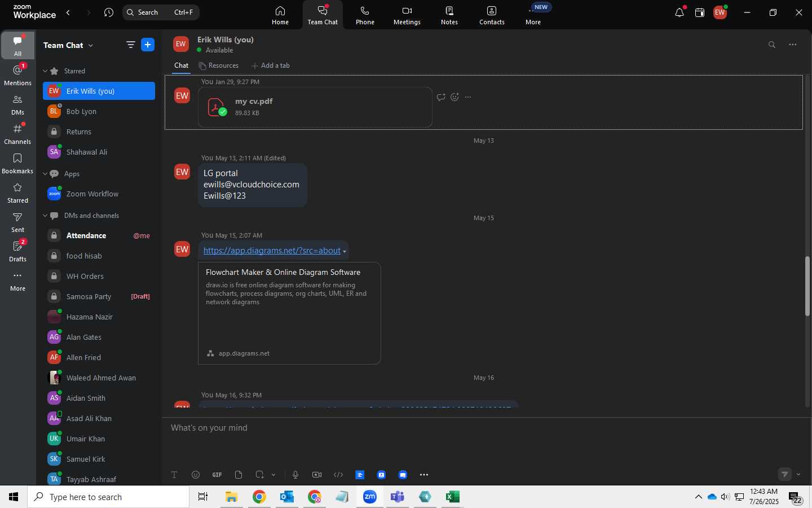The width and height of the screenshot is (812, 508).
Task: Open Zoom Workflow app
Action: tap(99, 194)
